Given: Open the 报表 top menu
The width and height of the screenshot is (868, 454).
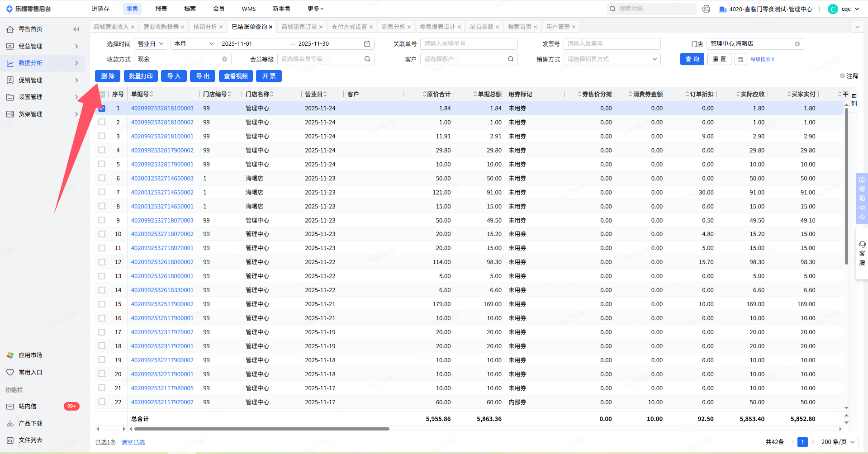Looking at the screenshot, I should pyautogui.click(x=161, y=9).
